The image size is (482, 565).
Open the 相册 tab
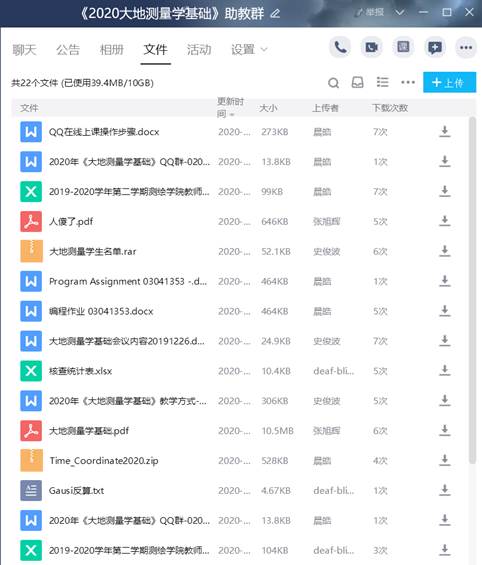[112, 50]
